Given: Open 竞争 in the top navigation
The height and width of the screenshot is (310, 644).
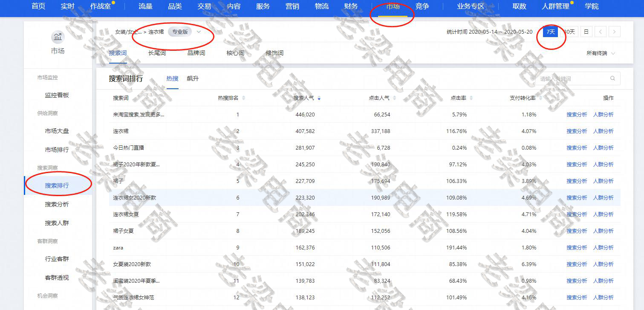Looking at the screenshot, I should pos(422,6).
